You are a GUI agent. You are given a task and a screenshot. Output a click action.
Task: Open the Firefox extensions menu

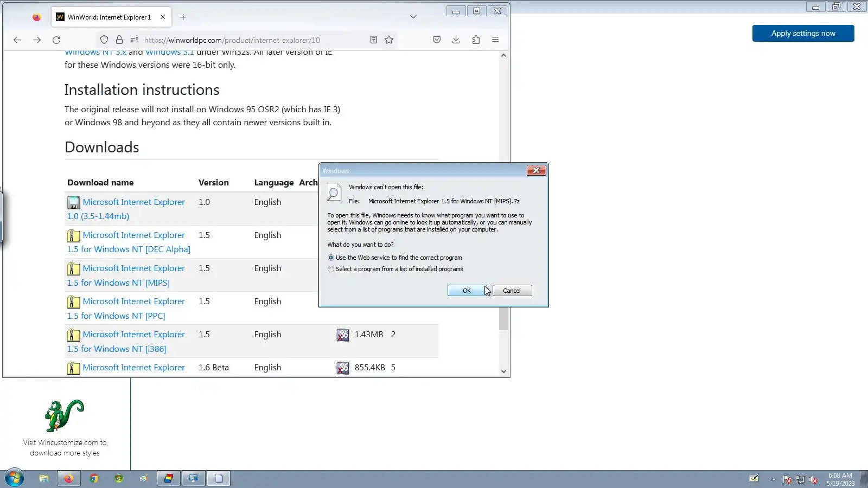pos(476,40)
